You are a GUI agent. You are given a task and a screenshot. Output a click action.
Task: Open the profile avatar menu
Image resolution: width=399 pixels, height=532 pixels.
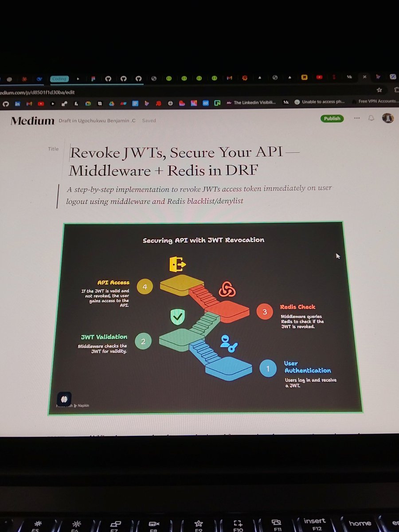(387, 118)
